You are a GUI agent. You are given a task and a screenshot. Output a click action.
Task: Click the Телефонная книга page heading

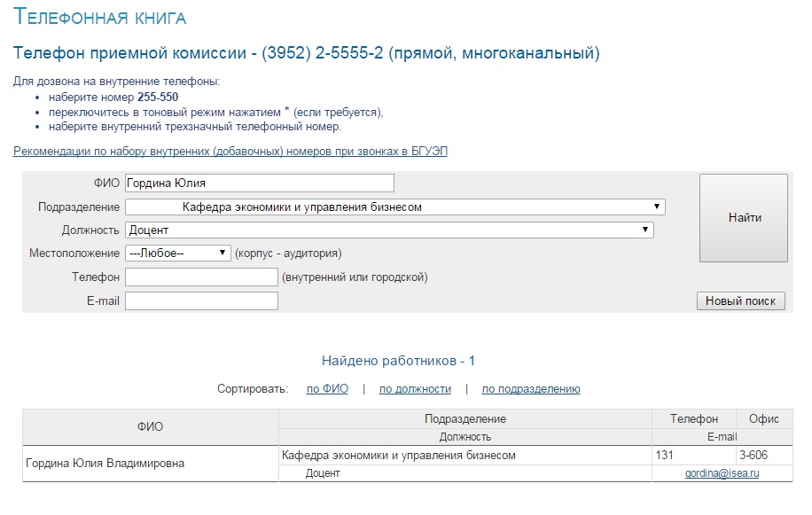[100, 18]
